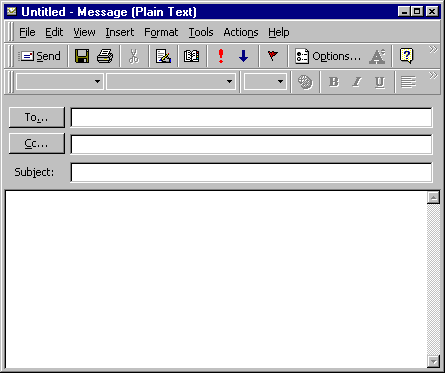Maximize the message window
The width and height of the screenshot is (445, 373).
pos(417,12)
